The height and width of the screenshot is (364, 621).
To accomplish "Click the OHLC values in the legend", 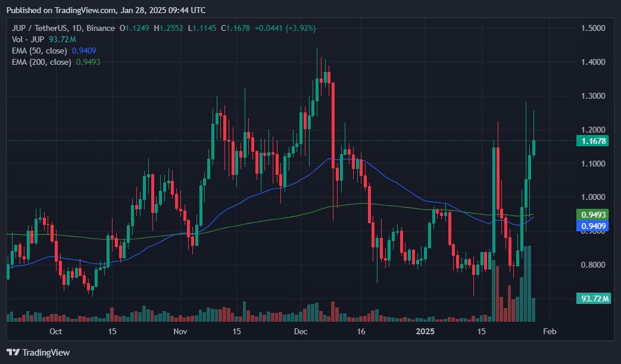I will tap(185, 27).
